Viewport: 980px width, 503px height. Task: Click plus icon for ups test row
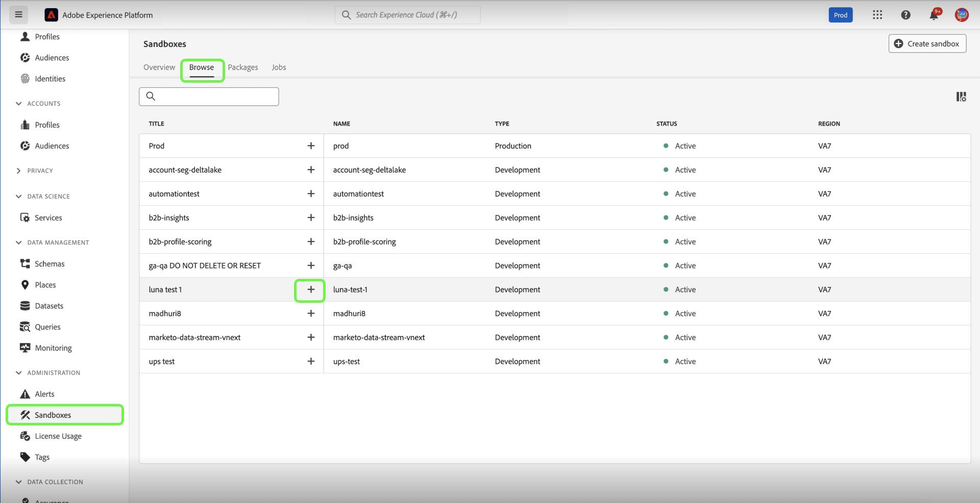coord(311,362)
